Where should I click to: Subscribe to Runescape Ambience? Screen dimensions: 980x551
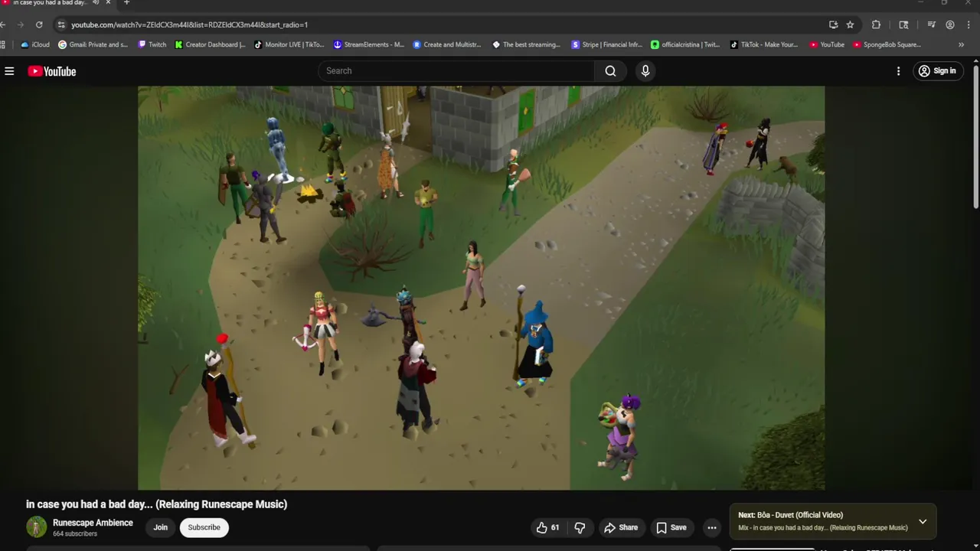click(x=204, y=527)
